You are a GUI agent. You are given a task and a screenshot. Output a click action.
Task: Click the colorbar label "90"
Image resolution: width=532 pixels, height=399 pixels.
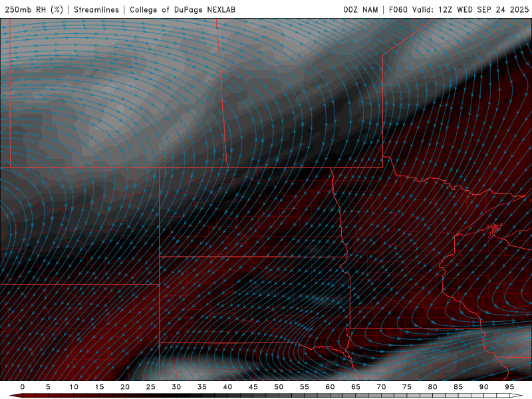tap(483, 387)
